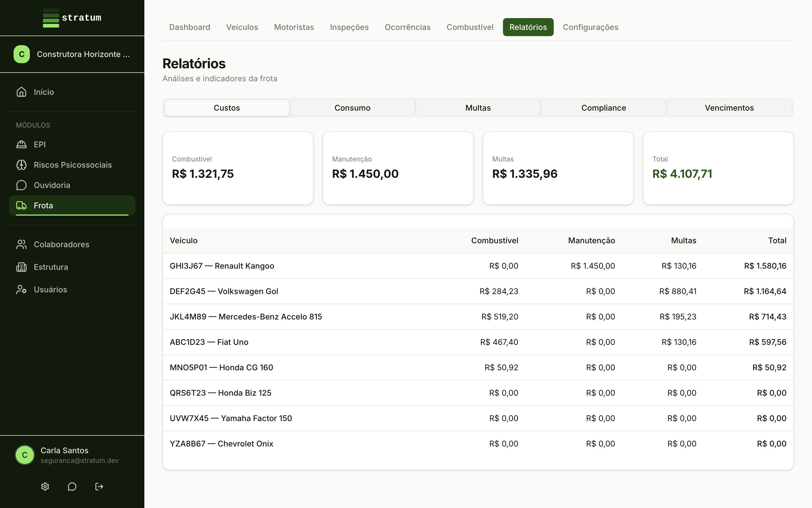Open the Construtora Horizonte company switcher
The width and height of the screenshot is (812, 508).
pos(72,54)
